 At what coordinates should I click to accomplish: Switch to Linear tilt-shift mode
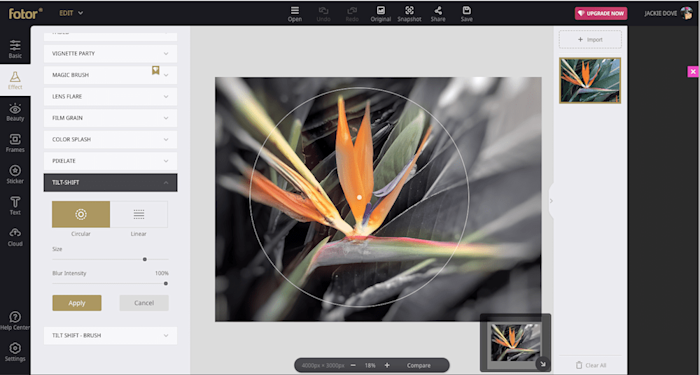point(139,214)
